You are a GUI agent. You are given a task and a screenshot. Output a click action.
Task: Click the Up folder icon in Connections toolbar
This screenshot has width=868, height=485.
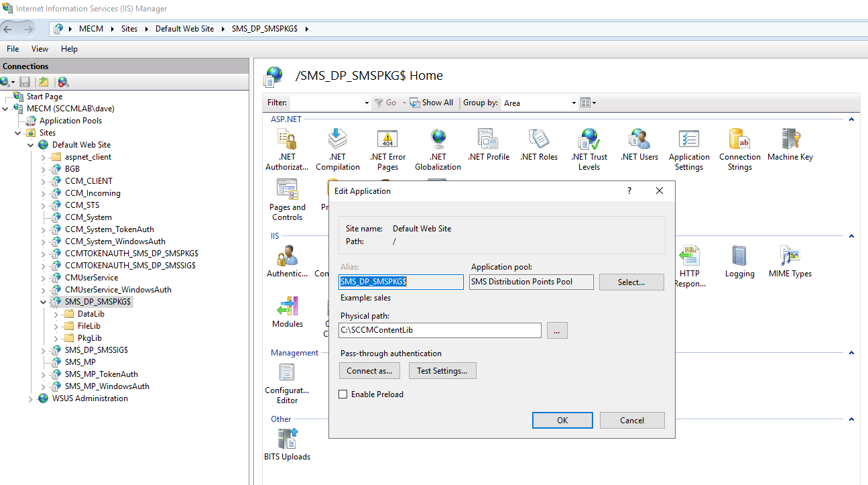click(x=44, y=82)
